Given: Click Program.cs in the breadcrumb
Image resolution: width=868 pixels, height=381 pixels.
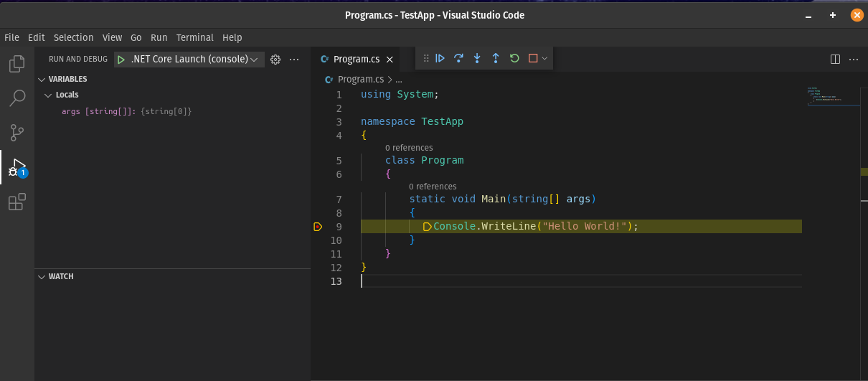Looking at the screenshot, I should [361, 80].
